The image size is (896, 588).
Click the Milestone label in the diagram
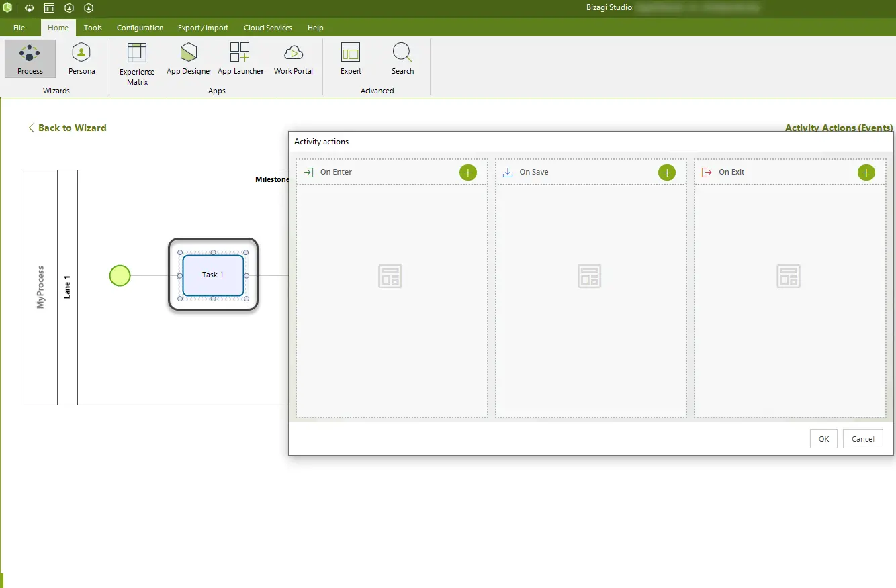[272, 179]
